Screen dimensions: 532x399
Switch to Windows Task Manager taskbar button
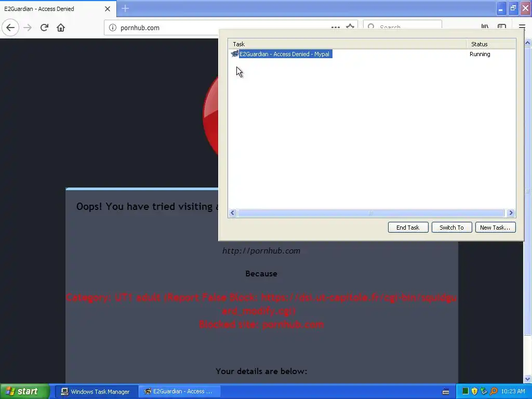[96, 392]
